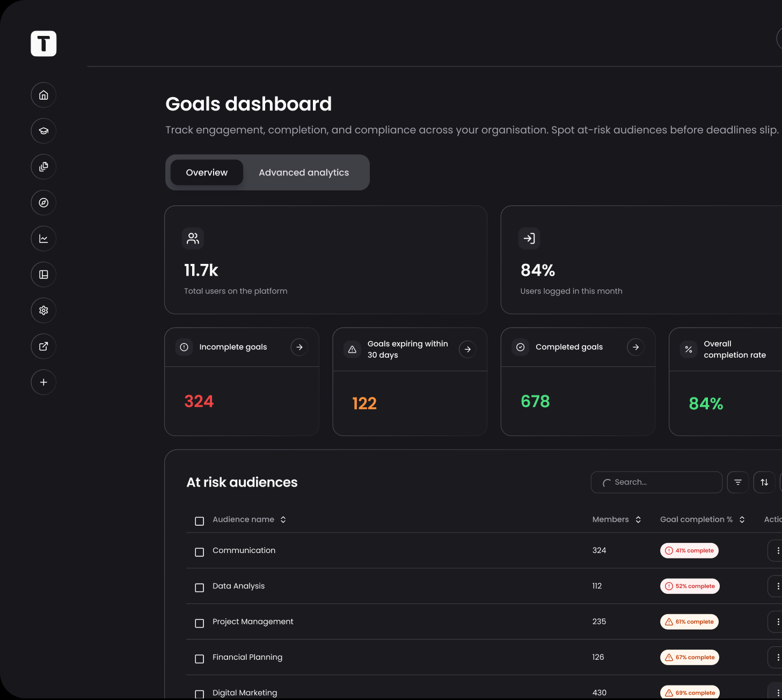
Task: Click the 11.7k total users value
Action: (x=201, y=270)
